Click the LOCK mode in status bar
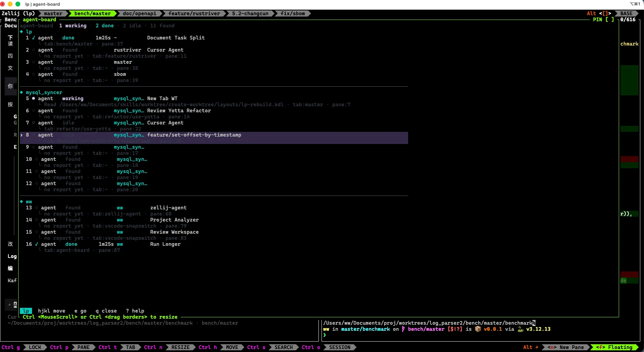This screenshot has width=644, height=352. (35, 347)
